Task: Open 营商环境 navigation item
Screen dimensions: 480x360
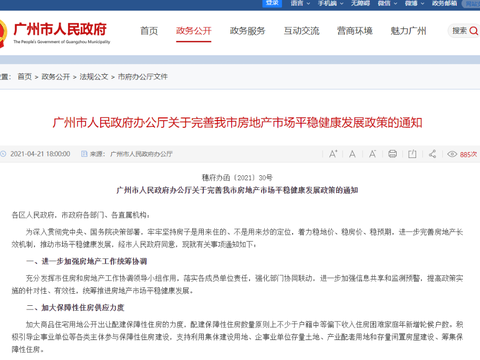Action: (x=355, y=31)
